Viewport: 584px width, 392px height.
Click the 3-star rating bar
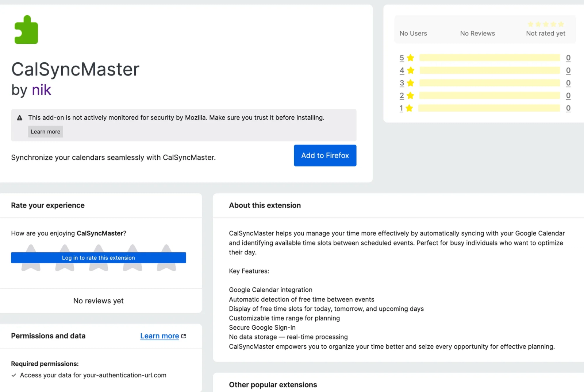coord(489,83)
